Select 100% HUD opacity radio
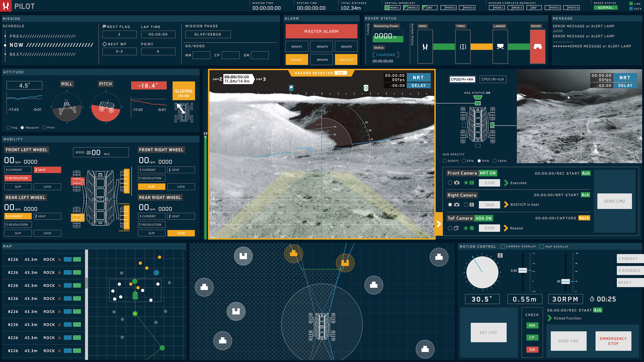This screenshot has height=362, width=644. pos(495,161)
